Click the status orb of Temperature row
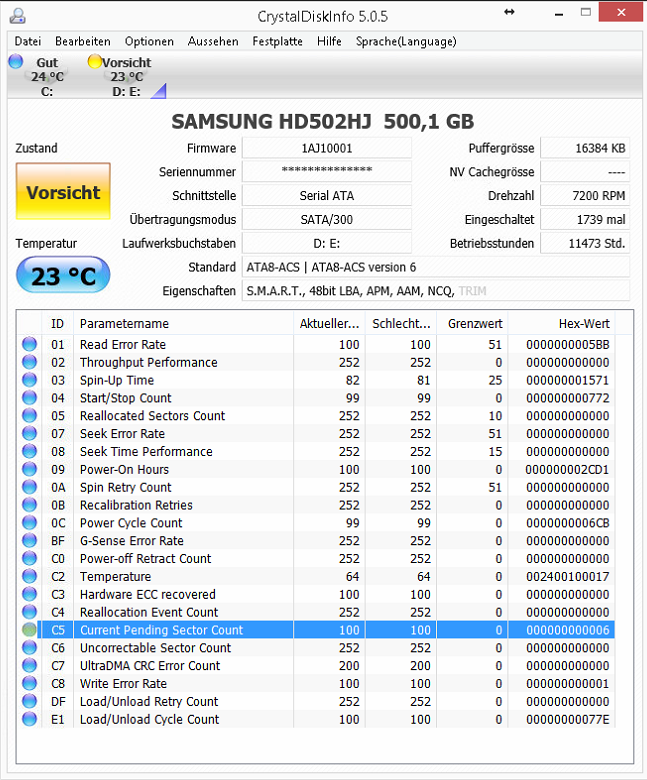 pyautogui.click(x=29, y=576)
